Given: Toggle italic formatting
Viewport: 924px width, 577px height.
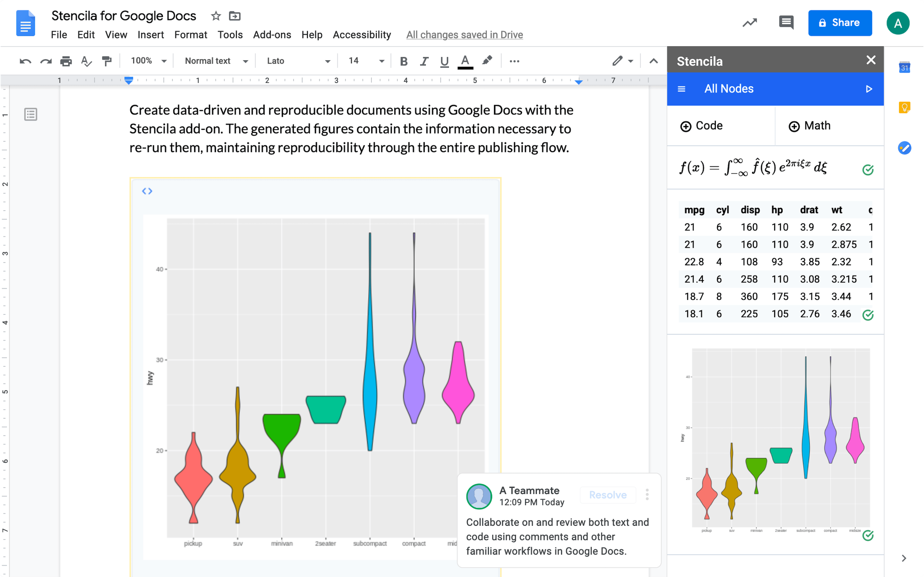Looking at the screenshot, I should coord(424,61).
